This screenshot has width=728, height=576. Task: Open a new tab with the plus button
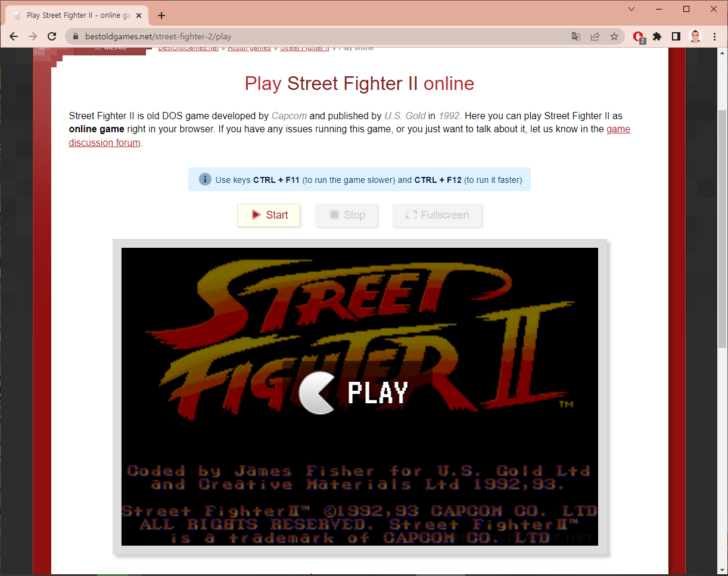(x=161, y=15)
